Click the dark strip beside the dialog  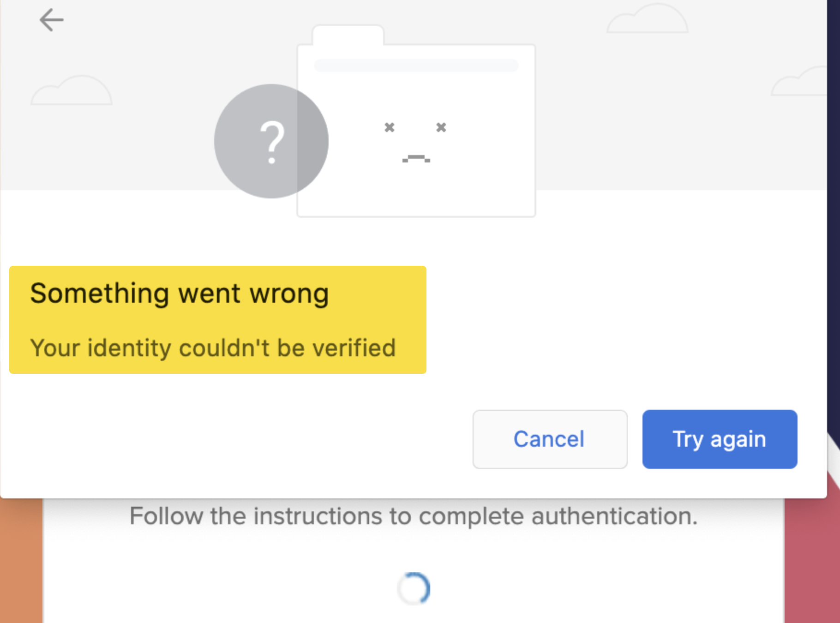click(x=834, y=185)
